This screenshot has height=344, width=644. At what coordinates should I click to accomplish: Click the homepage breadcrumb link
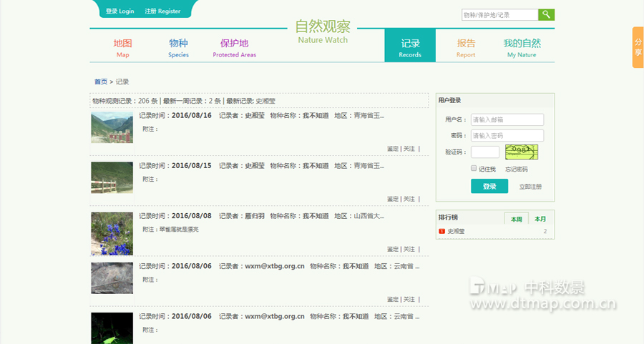(100, 82)
